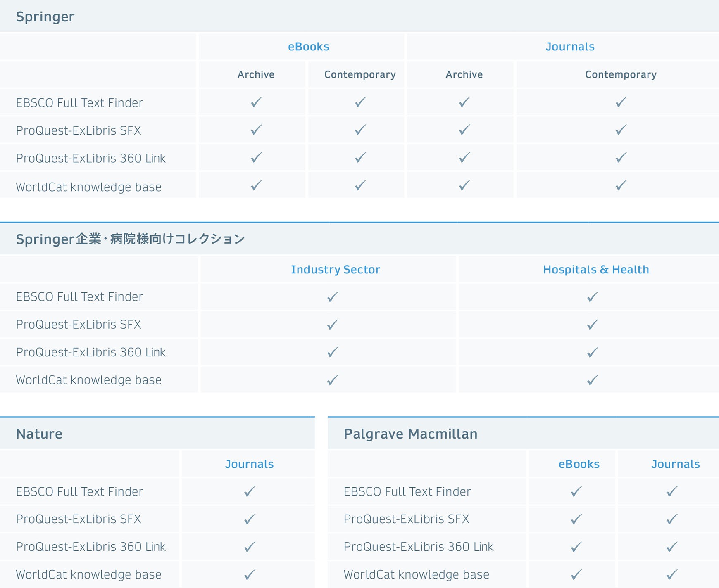719x588 pixels.
Task: Click EBSCO Full Text Finder in Nature table
Action: point(79,492)
